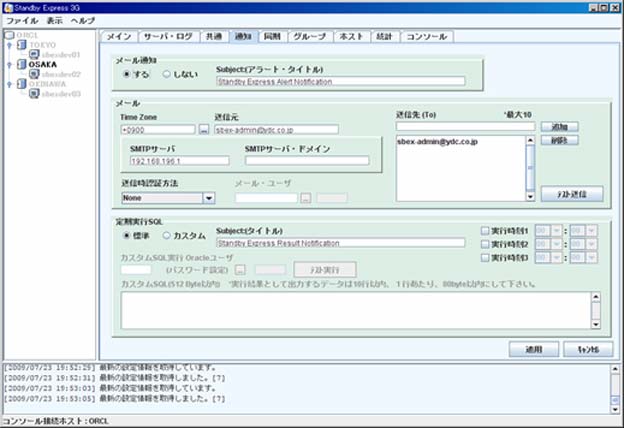Open the 実行時刻1 hour dropdown
624x428 pixels.
556,231
